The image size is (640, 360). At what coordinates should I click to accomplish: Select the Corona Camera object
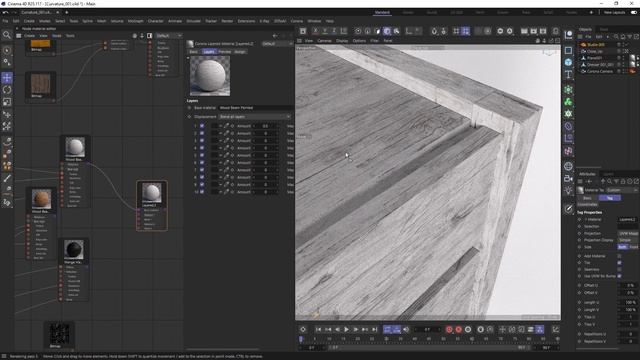600,71
